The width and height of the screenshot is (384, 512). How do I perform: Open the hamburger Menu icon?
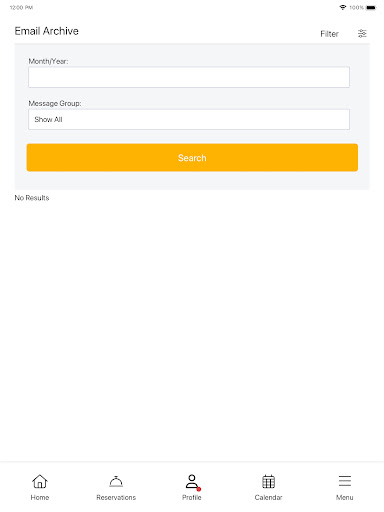345,481
